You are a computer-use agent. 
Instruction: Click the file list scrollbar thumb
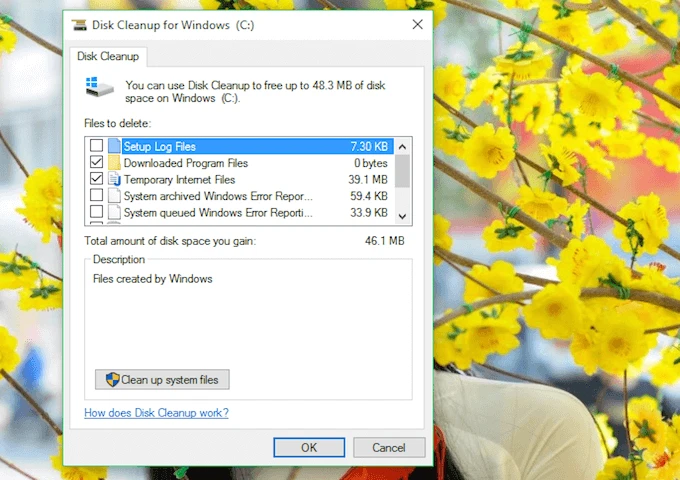click(x=402, y=171)
